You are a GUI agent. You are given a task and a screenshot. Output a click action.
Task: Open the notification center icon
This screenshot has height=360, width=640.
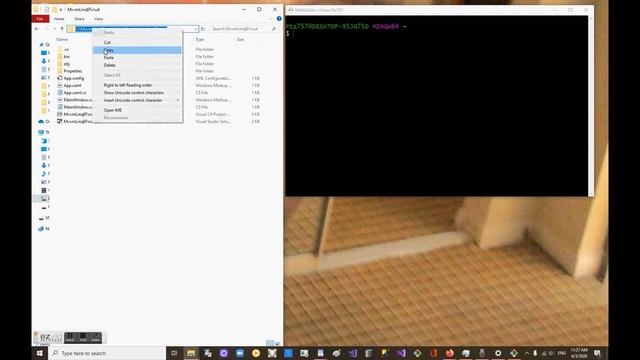pos(597,353)
